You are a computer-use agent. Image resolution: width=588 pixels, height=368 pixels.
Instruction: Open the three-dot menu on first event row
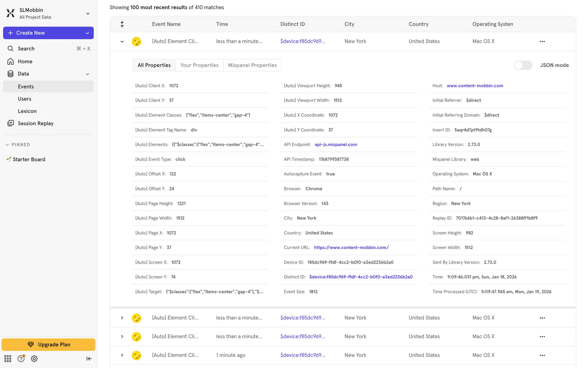click(x=542, y=41)
